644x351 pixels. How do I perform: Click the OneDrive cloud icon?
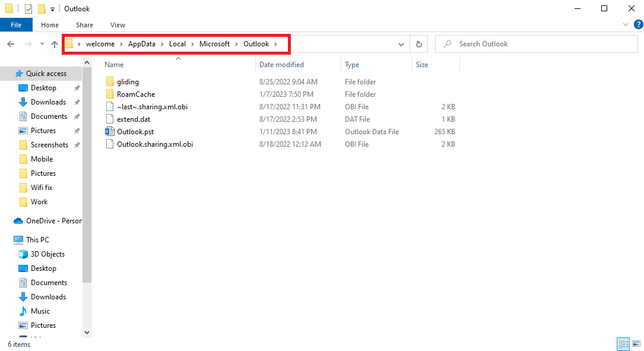(18, 221)
